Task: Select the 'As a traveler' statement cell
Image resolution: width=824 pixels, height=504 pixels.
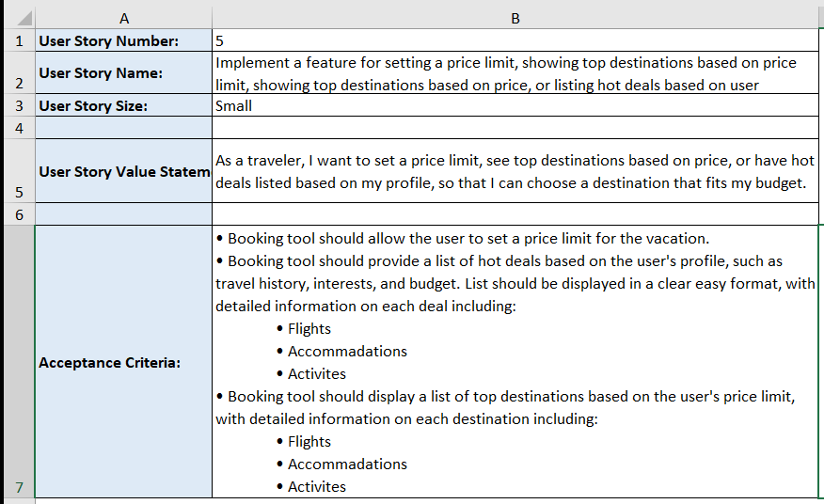Action: pyautogui.click(x=515, y=171)
